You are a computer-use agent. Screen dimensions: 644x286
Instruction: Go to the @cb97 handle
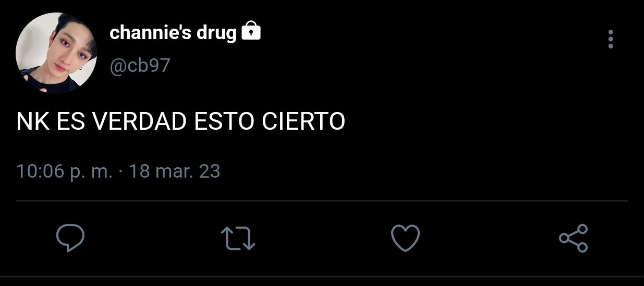tap(140, 66)
